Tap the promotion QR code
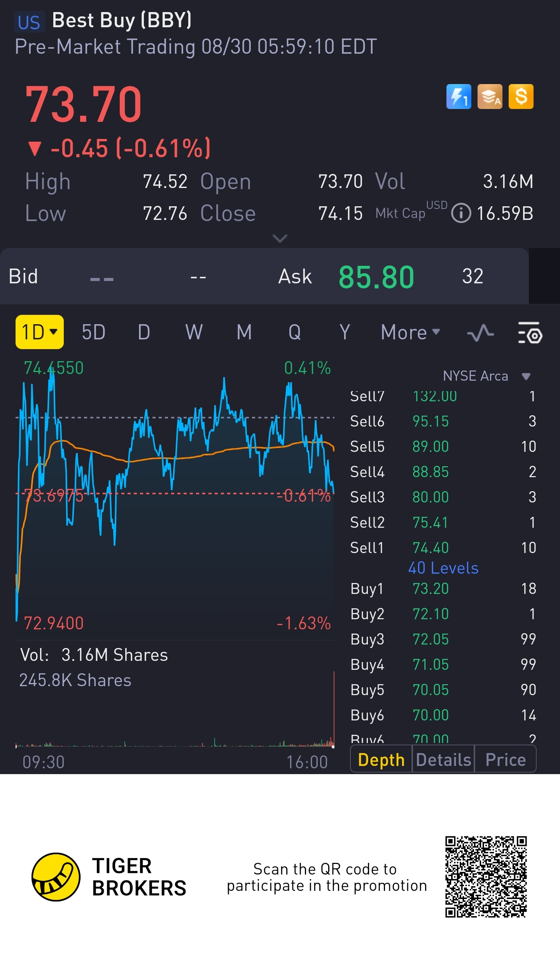Screen dimensions: 560x980 (486, 877)
